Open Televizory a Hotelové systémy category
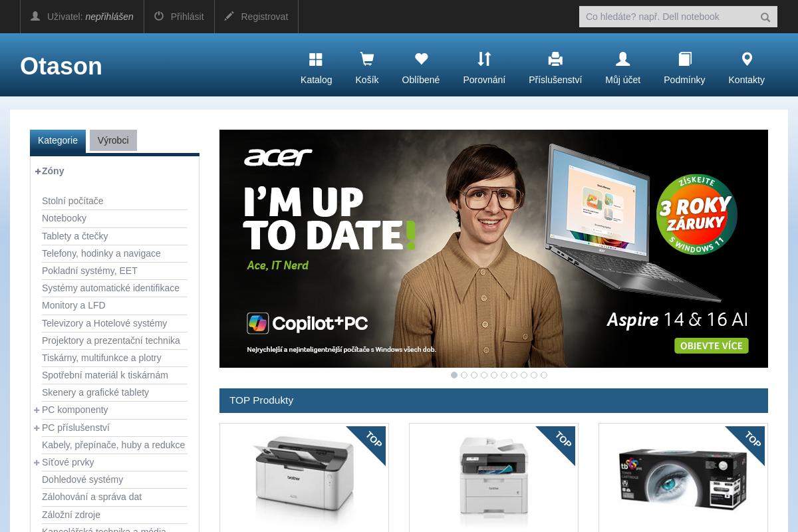The height and width of the screenshot is (532, 798). pyautogui.click(x=104, y=323)
